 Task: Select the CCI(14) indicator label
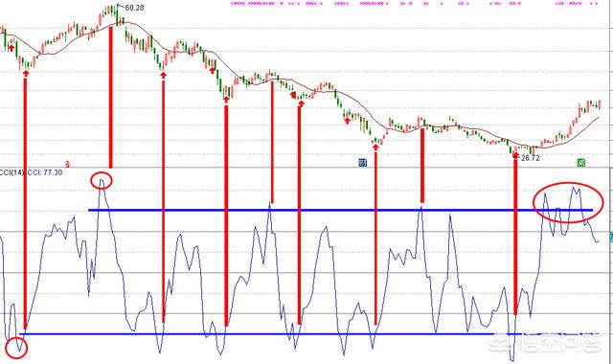tap(11, 172)
